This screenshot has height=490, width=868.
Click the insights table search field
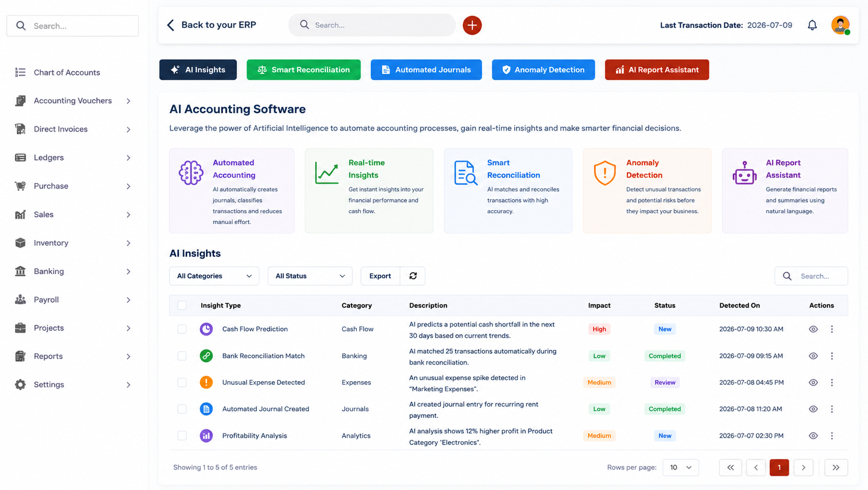811,276
